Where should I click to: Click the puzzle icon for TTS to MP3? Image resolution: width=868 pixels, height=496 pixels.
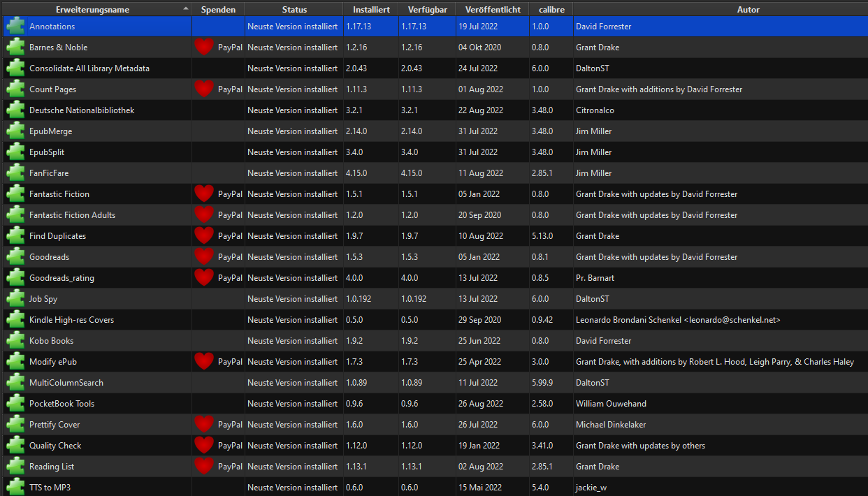[x=15, y=488]
